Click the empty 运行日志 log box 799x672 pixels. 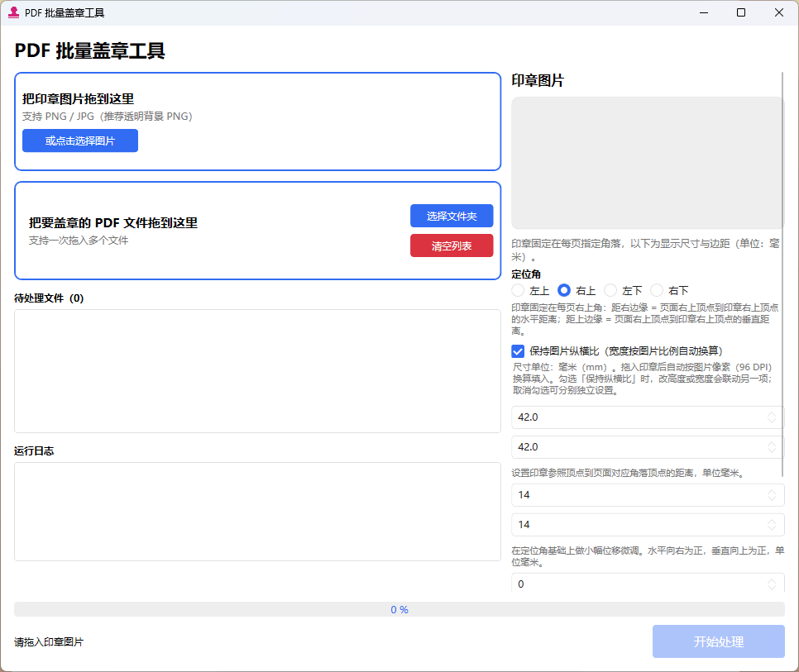click(258, 512)
